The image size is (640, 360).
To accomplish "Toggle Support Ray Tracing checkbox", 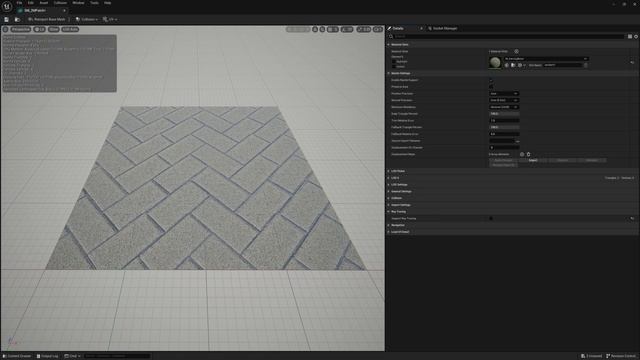I will coord(491,218).
